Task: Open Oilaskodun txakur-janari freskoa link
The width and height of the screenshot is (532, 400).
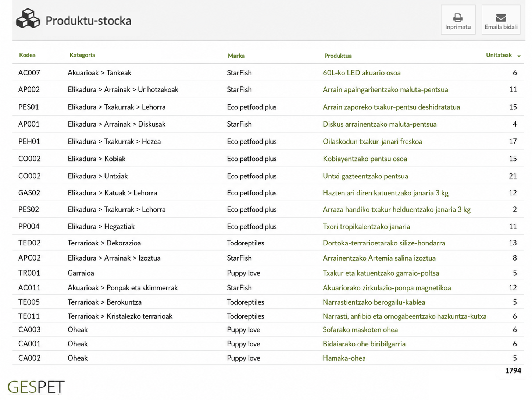Action: [372, 142]
